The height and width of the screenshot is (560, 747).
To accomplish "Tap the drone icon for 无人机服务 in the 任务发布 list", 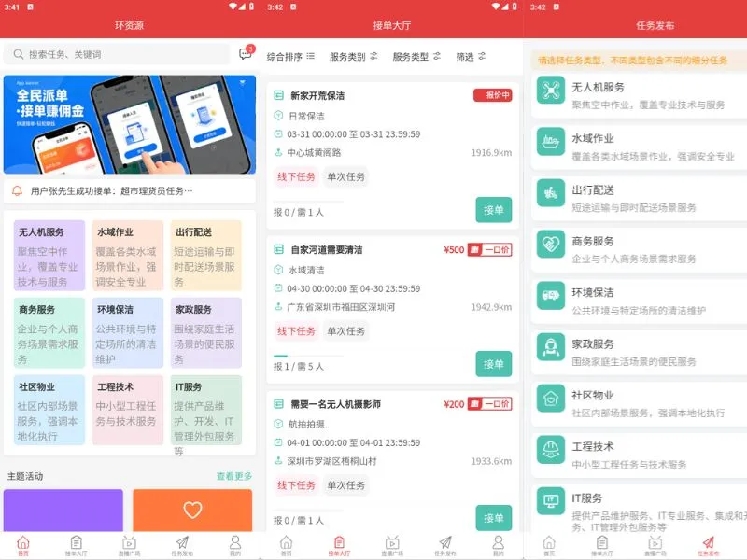I will 550,91.
